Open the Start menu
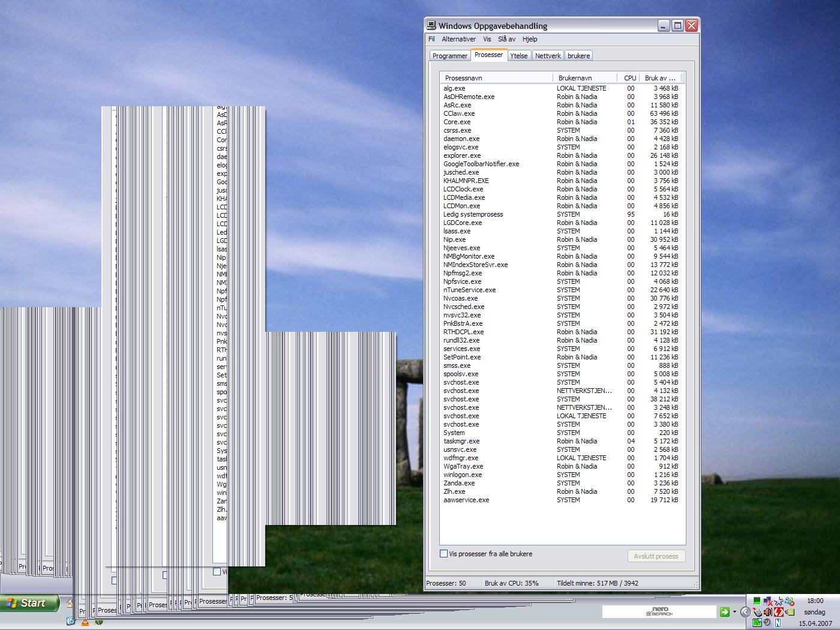Screen dimensions: 840x630 pos(30,603)
